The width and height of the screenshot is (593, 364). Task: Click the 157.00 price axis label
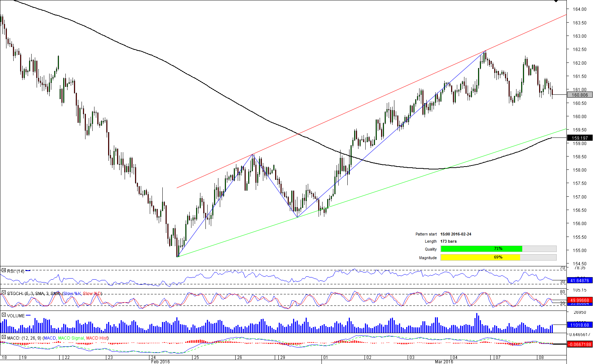click(x=579, y=197)
